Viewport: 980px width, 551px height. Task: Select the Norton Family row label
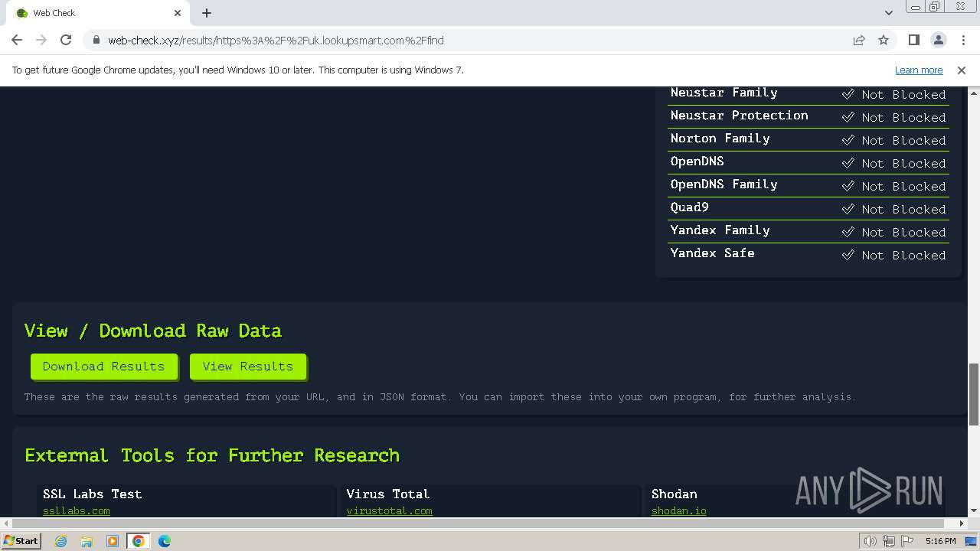(x=720, y=139)
